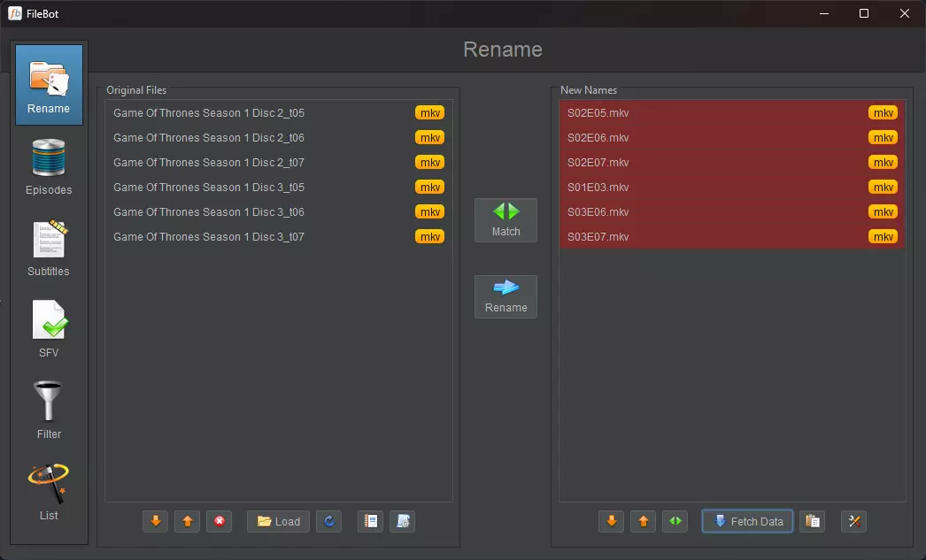Open the Original Files script icon

[x=403, y=522]
